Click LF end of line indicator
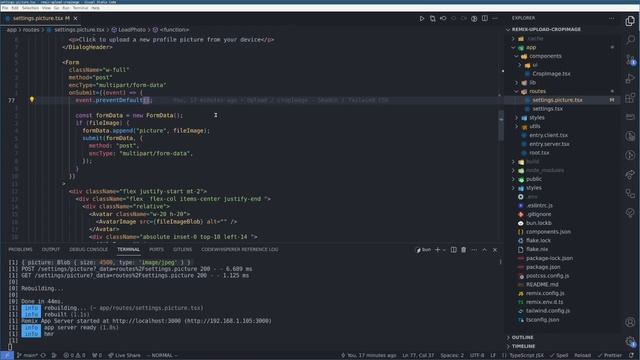 coord(493,356)
